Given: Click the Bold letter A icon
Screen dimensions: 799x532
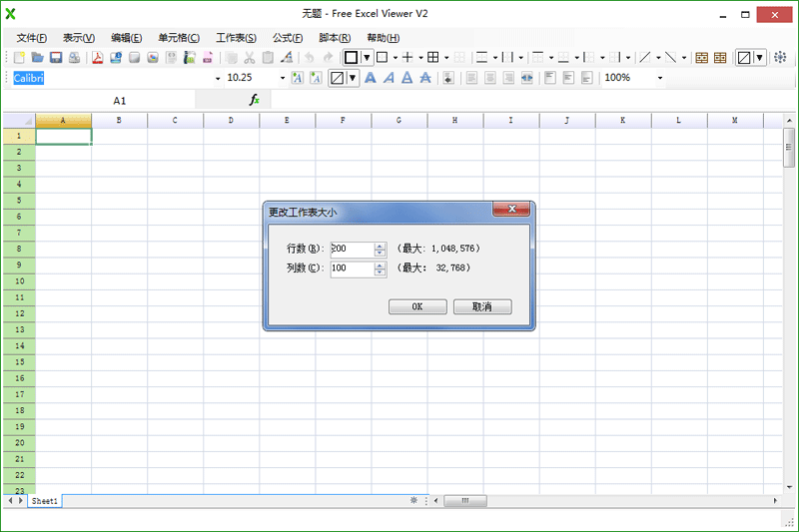Looking at the screenshot, I should [371, 78].
